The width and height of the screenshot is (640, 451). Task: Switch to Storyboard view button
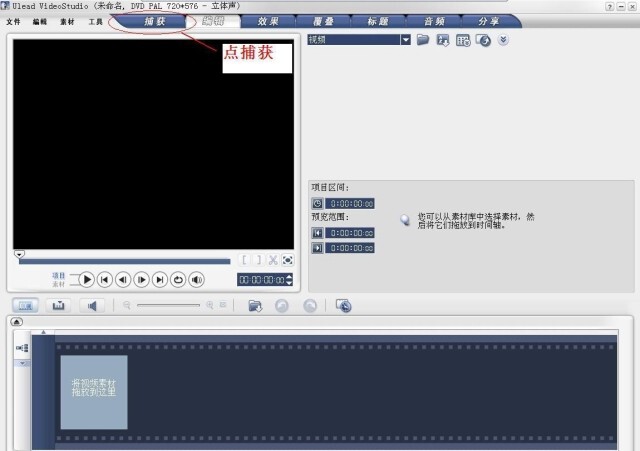click(x=25, y=306)
